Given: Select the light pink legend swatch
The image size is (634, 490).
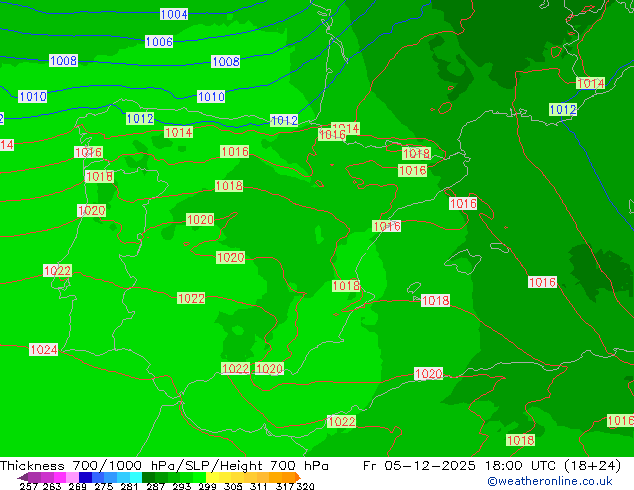Looking at the screenshot, I should [x=72, y=477].
